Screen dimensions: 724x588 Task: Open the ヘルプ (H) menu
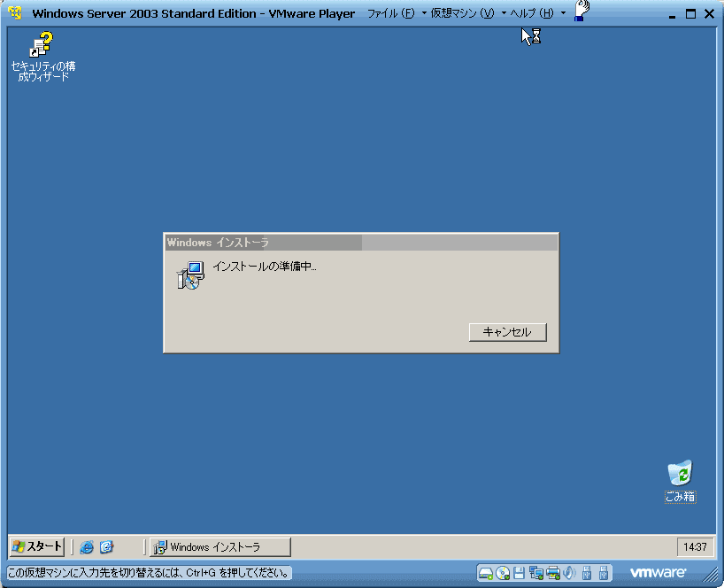tap(531, 13)
